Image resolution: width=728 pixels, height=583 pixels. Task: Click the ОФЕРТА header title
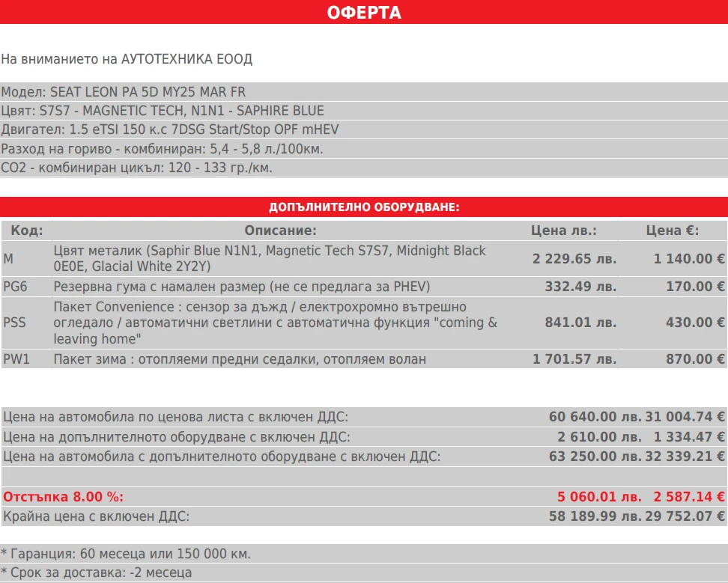click(363, 13)
